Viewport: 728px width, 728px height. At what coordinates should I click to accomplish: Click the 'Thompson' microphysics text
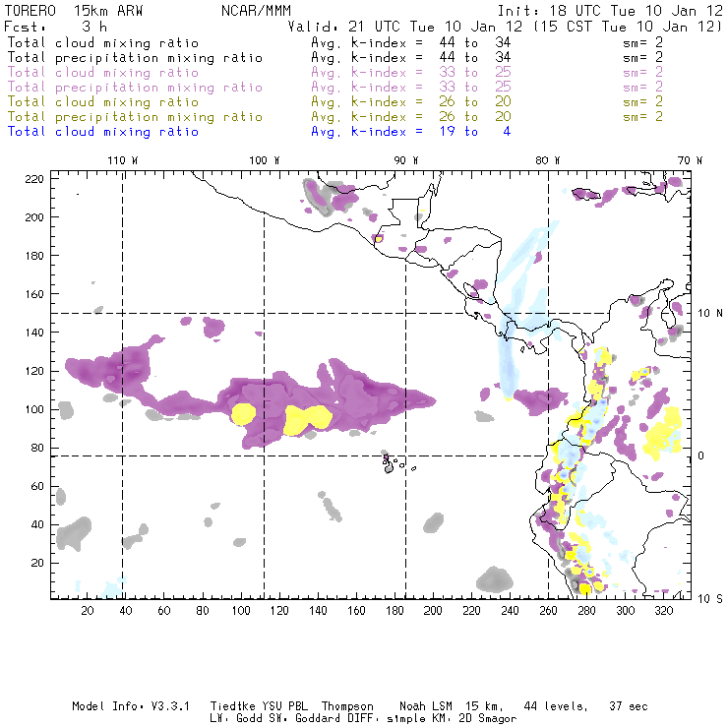click(347, 706)
